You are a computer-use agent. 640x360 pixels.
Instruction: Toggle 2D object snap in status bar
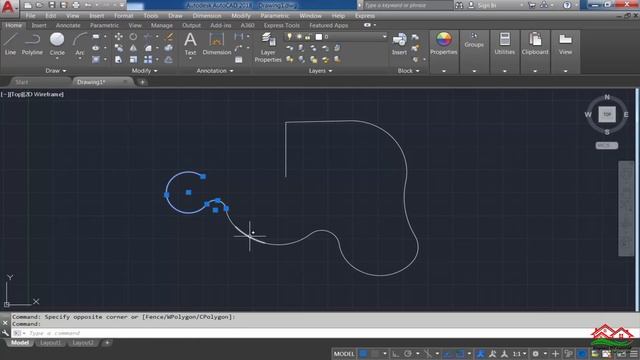click(x=460, y=353)
